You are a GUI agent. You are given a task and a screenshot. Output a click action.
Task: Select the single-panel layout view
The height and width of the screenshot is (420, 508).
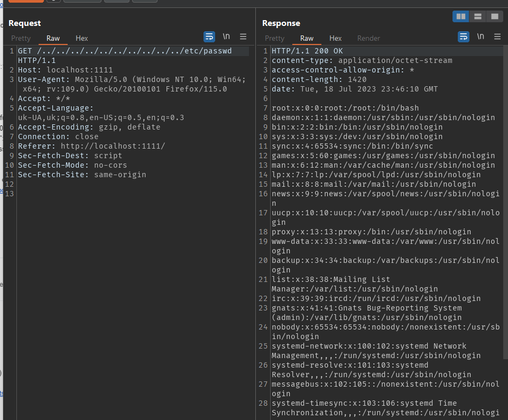point(494,16)
